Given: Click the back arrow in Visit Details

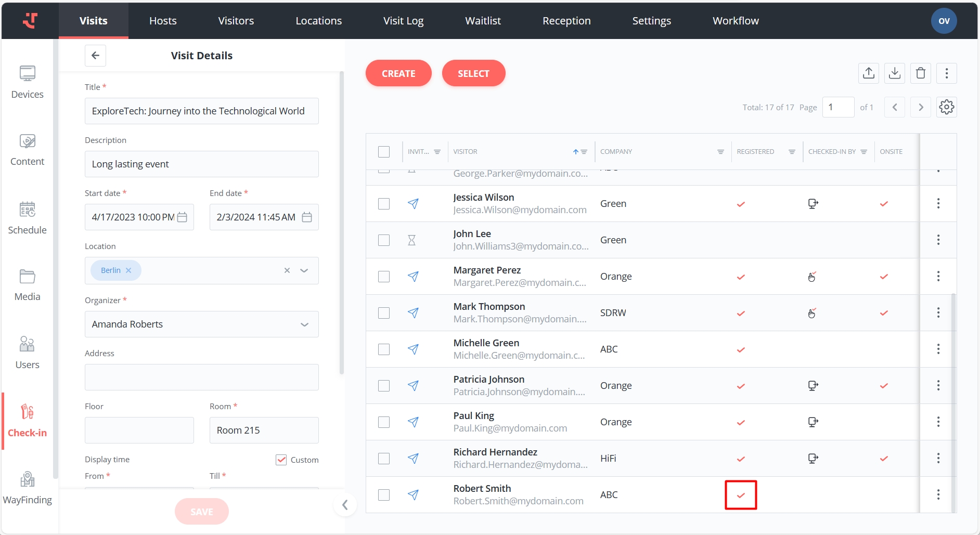Looking at the screenshot, I should [95, 56].
